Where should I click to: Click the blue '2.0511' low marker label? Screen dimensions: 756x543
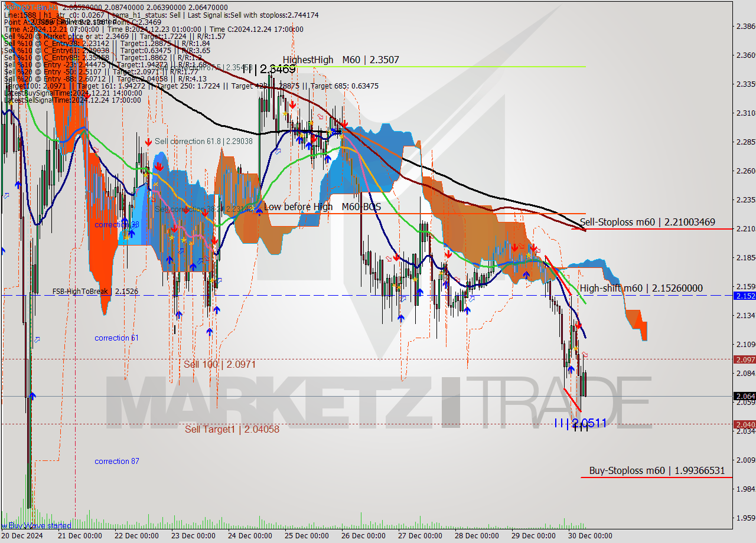[581, 423]
